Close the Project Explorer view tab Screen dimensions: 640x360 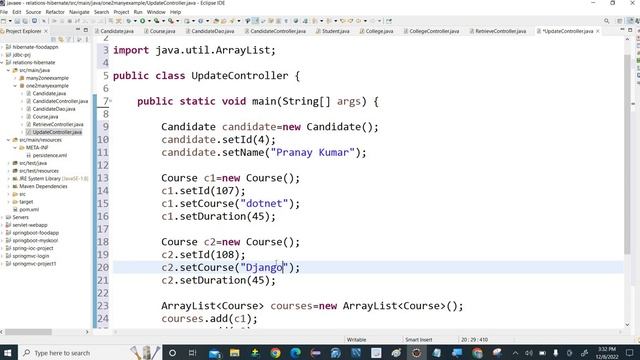[46, 31]
